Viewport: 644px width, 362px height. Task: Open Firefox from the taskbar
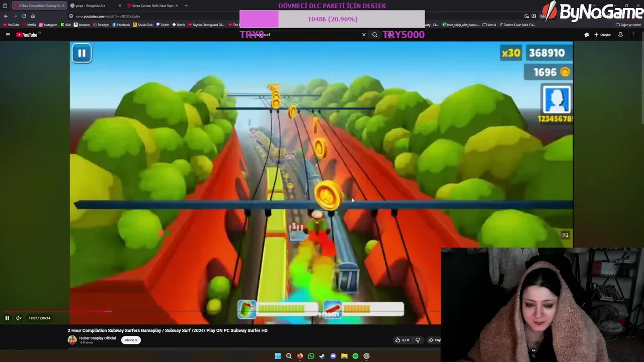tap(300, 356)
